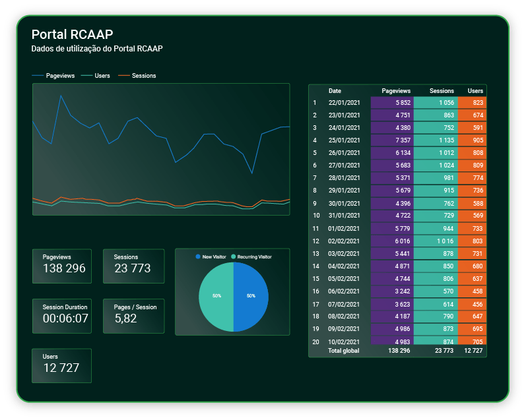Sort table by Sessions column header
This screenshot has height=420, width=526.
point(442,91)
